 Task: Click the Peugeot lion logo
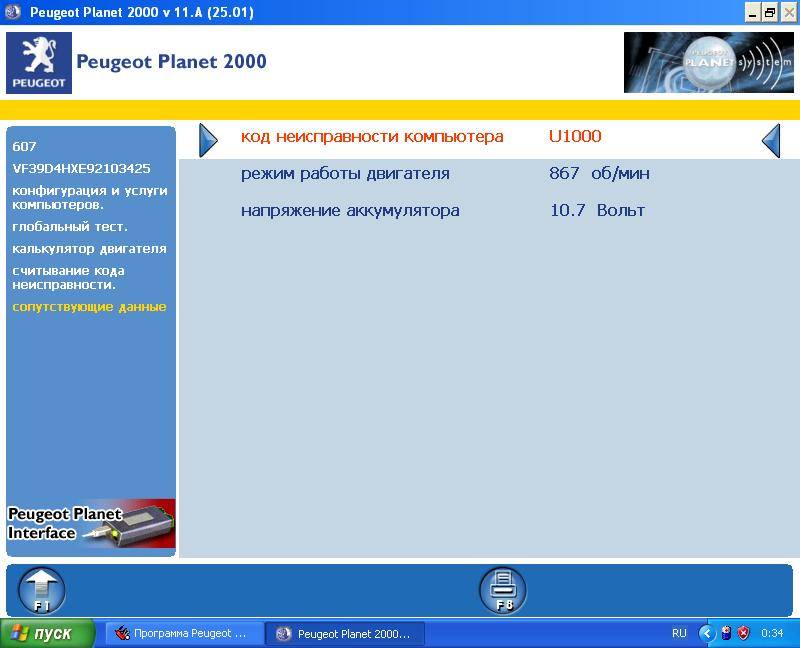39,62
